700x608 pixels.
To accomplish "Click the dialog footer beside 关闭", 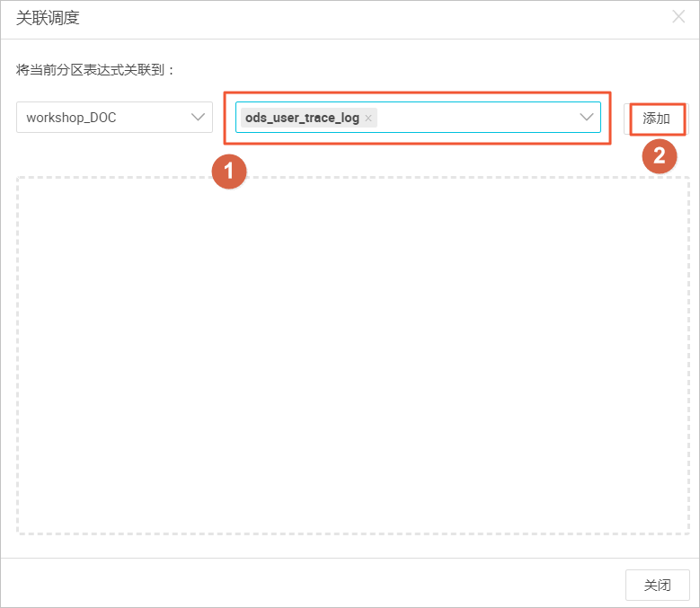I will point(313,583).
